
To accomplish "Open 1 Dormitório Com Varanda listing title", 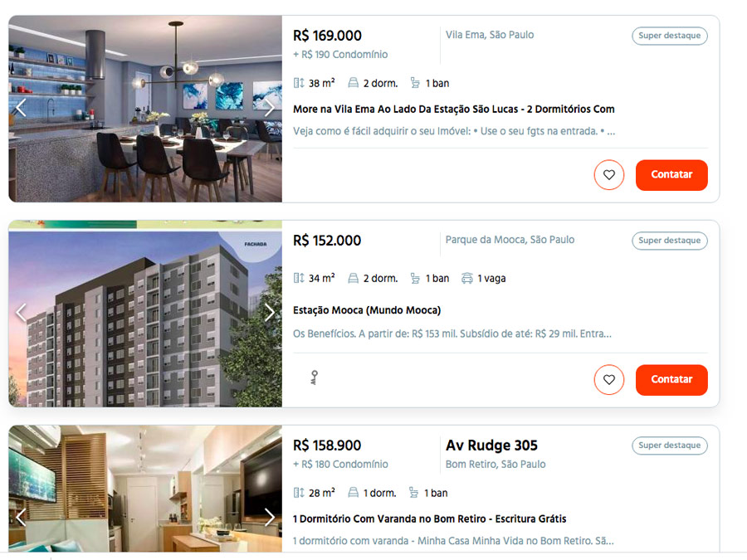I will click(430, 519).
